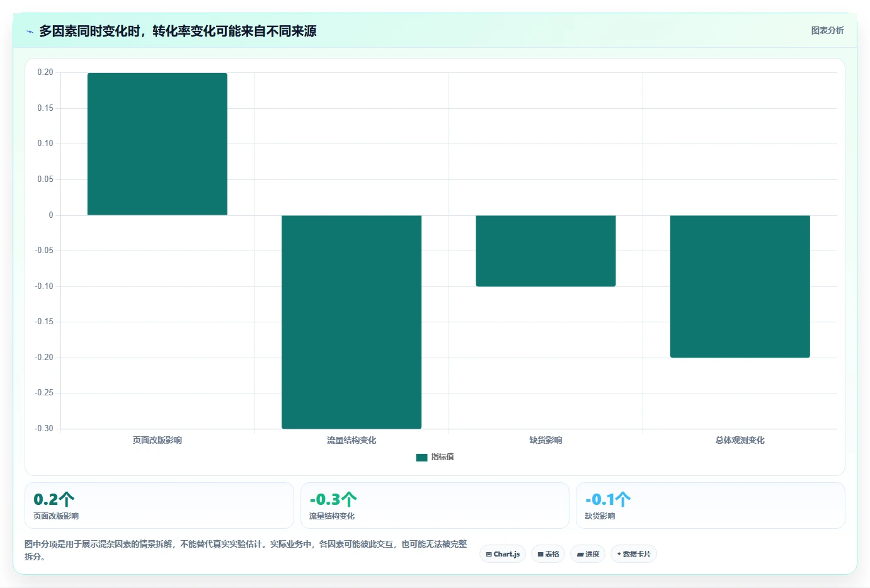This screenshot has height=588, width=870.
Task: Click the 流量结构变化 bar in the chart
Action: tap(352, 322)
